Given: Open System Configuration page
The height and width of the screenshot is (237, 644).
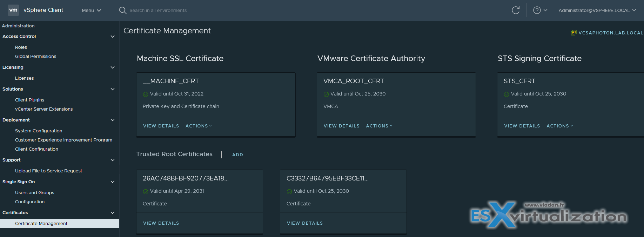Looking at the screenshot, I should click(x=39, y=131).
